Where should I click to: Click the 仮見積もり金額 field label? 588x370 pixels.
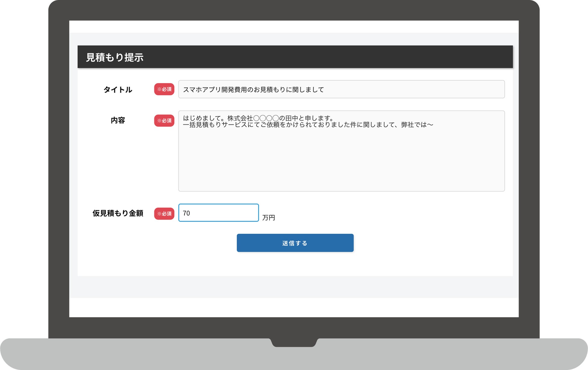click(118, 213)
